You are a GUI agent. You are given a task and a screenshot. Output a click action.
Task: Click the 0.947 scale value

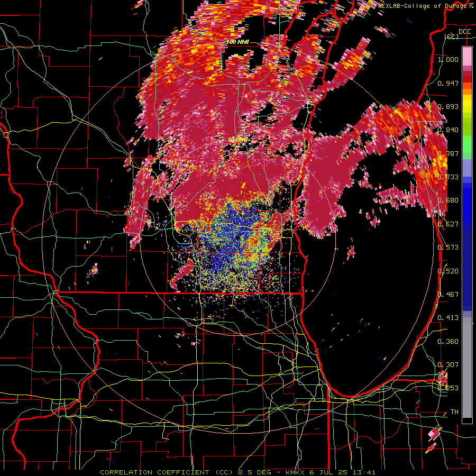pos(448,83)
